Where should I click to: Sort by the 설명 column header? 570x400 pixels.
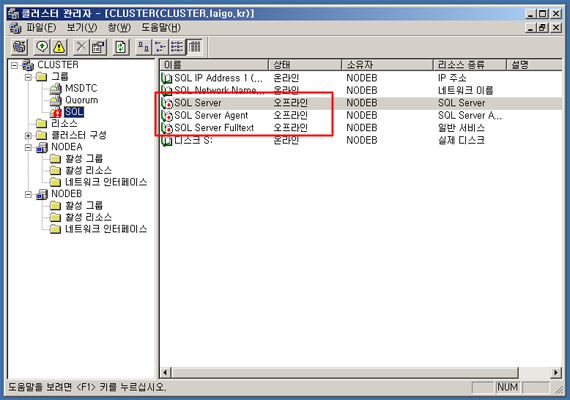[534, 65]
